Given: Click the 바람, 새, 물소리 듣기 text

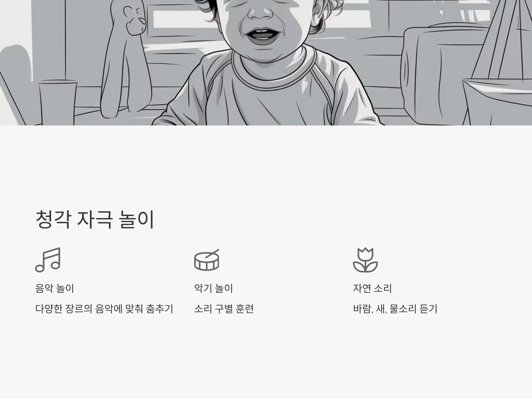Looking at the screenshot, I should (x=395, y=309).
